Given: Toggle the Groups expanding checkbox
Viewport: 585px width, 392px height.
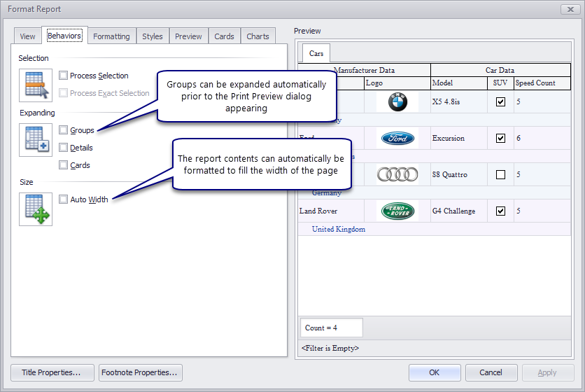Looking at the screenshot, I should [64, 130].
